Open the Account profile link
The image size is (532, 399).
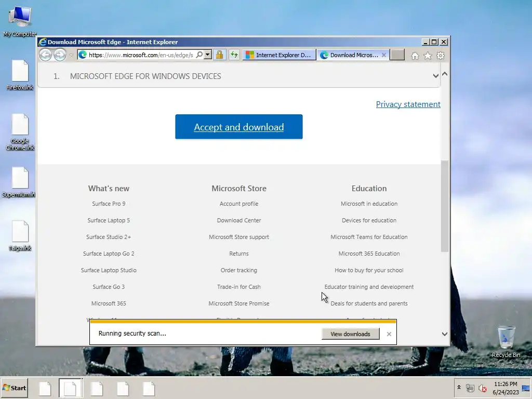point(239,204)
